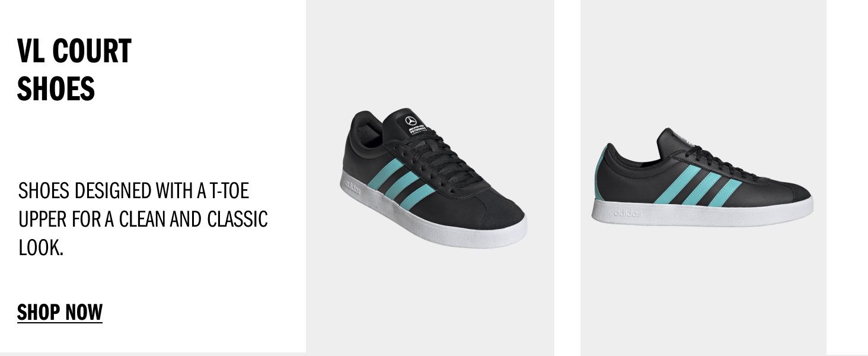Click the teal heel tab on side-view shoe

coord(601,172)
